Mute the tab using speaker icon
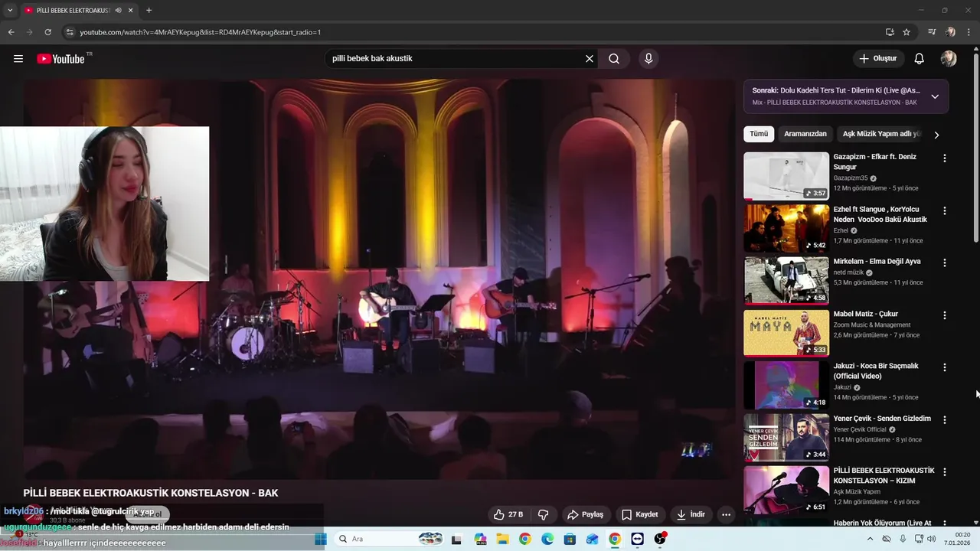Viewport: 980px width, 551px height. click(x=118, y=11)
